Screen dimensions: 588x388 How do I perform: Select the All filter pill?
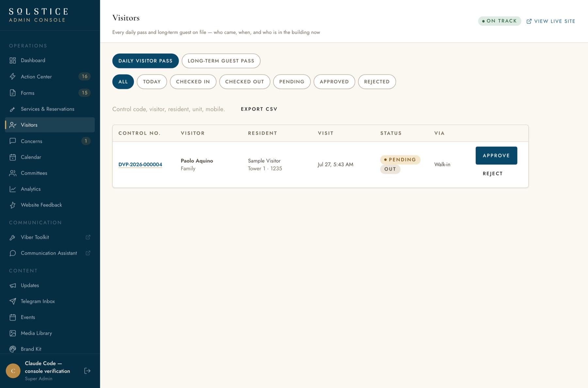pos(123,82)
